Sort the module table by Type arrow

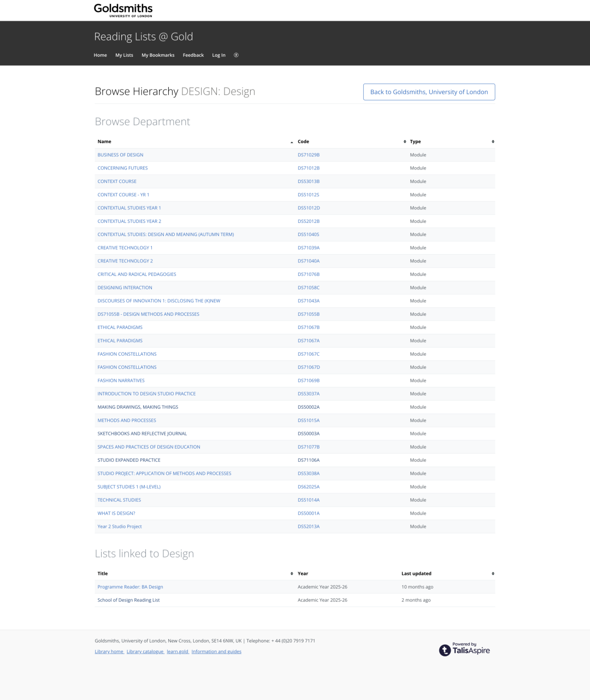coord(493,142)
